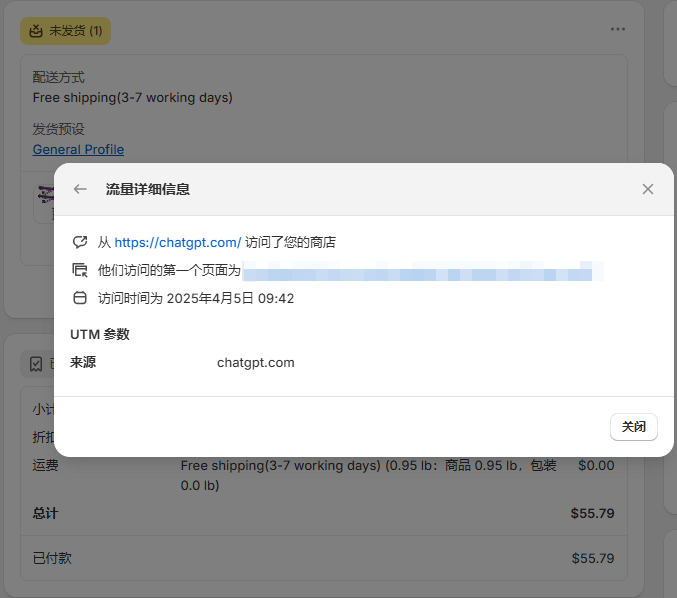677x598 pixels.
Task: Select the total $55.79 beside 总计
Action: click(592, 513)
